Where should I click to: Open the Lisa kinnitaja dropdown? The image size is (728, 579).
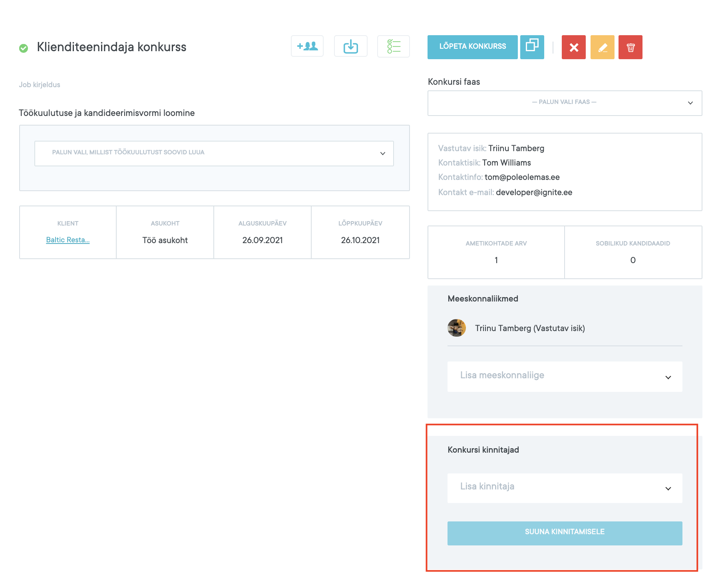(x=564, y=487)
